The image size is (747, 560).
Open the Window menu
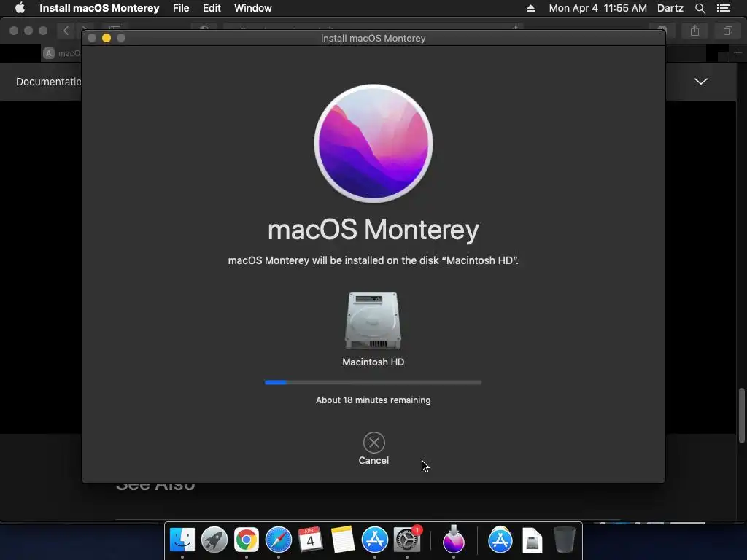pyautogui.click(x=253, y=8)
